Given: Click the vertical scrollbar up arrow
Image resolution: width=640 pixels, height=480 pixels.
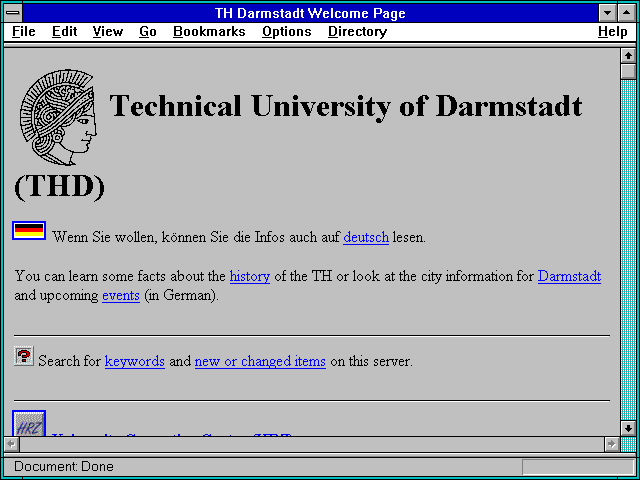Looking at the screenshot, I should click(628, 56).
